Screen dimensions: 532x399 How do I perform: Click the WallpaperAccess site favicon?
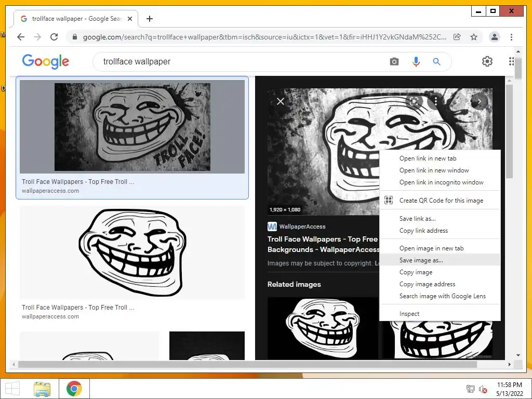272,227
